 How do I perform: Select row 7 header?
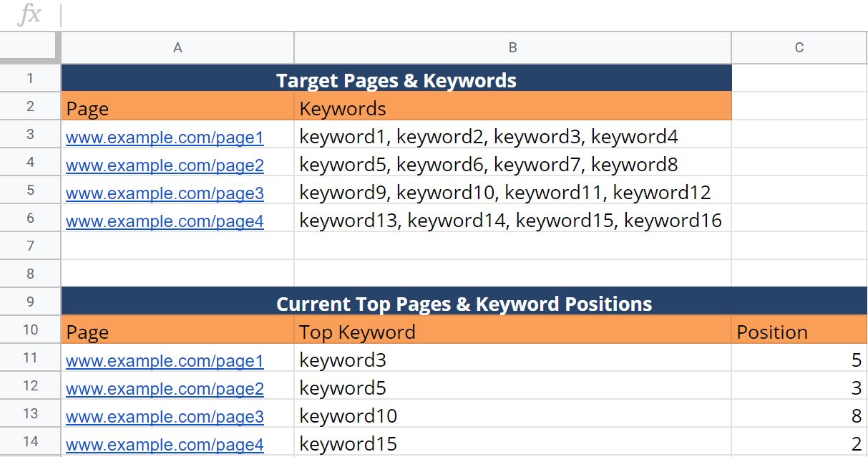click(30, 246)
